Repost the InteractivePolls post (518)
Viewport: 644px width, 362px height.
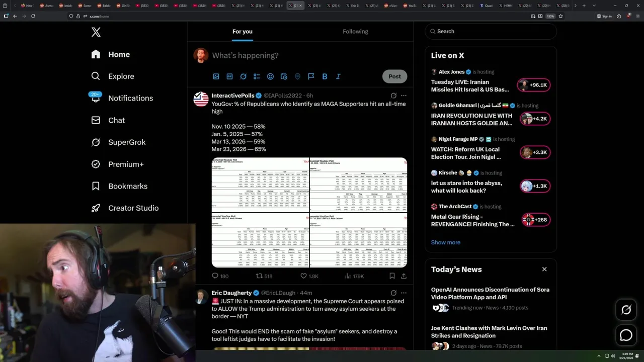click(x=264, y=276)
